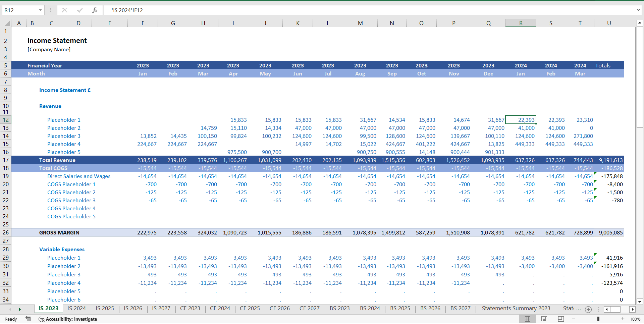644x324 pixels.
Task: Open the BS 2025 sheet tab
Action: [x=400, y=308]
